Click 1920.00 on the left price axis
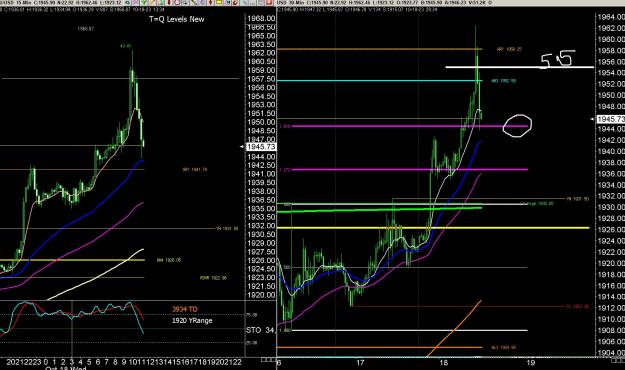The width and height of the screenshot is (625, 370). coord(261,295)
